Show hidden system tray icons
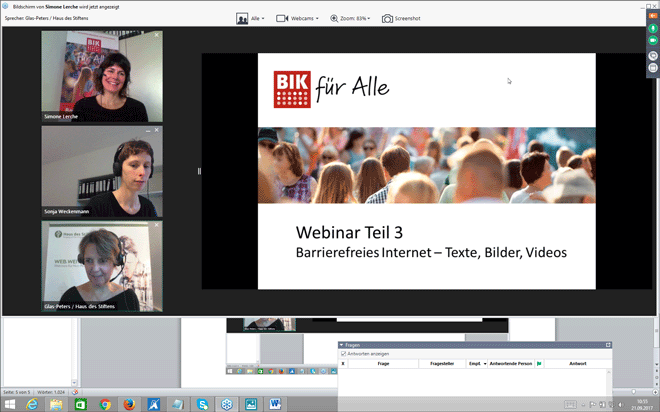Image resolution: width=660 pixels, height=412 pixels. tap(583, 405)
